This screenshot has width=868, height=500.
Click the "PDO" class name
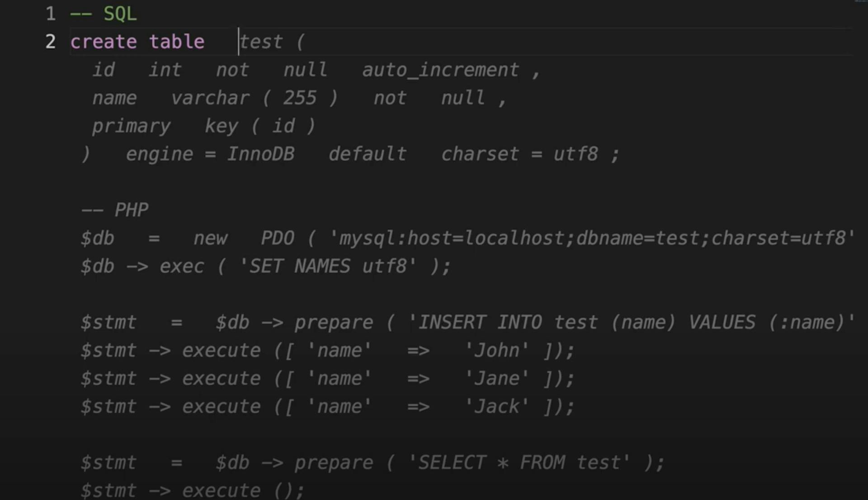[x=278, y=238]
